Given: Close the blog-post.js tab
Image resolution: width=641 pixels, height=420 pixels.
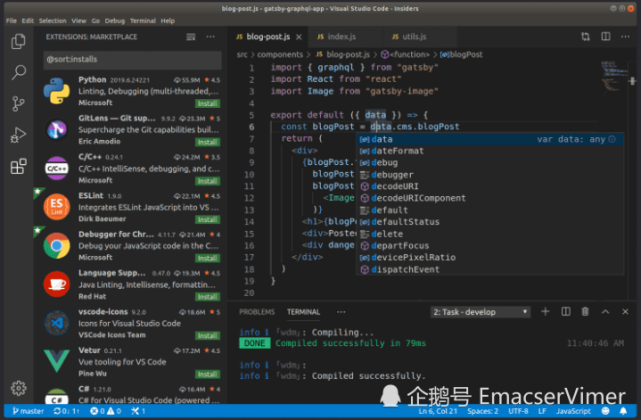Looking at the screenshot, I should (299, 37).
